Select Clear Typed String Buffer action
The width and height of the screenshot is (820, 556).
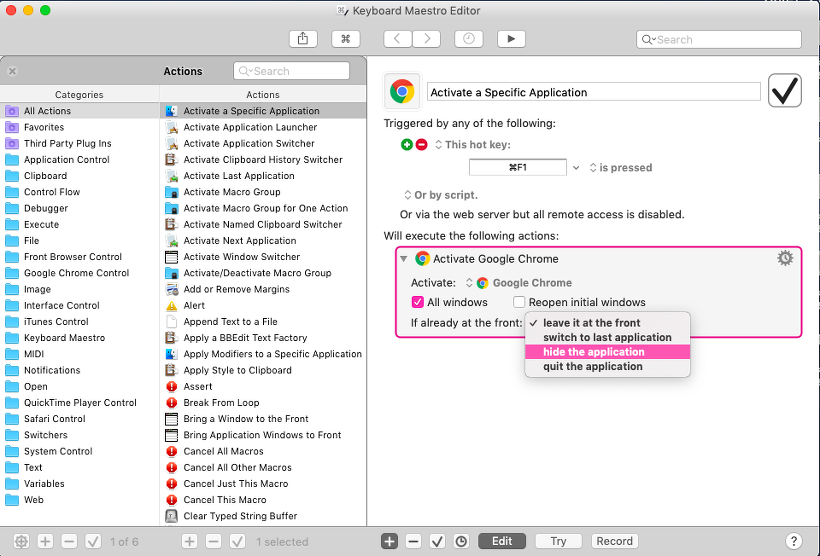tap(263, 516)
